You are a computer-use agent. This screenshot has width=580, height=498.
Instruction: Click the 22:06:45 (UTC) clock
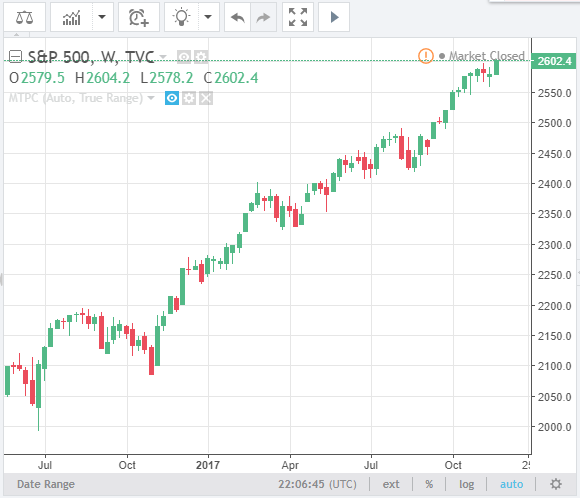click(317, 484)
